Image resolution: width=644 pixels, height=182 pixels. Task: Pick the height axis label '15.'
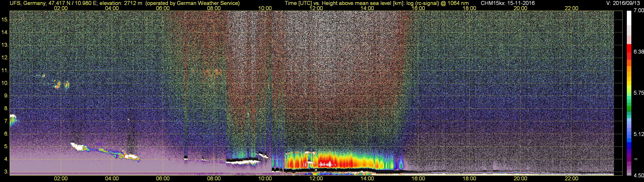coord(5,19)
